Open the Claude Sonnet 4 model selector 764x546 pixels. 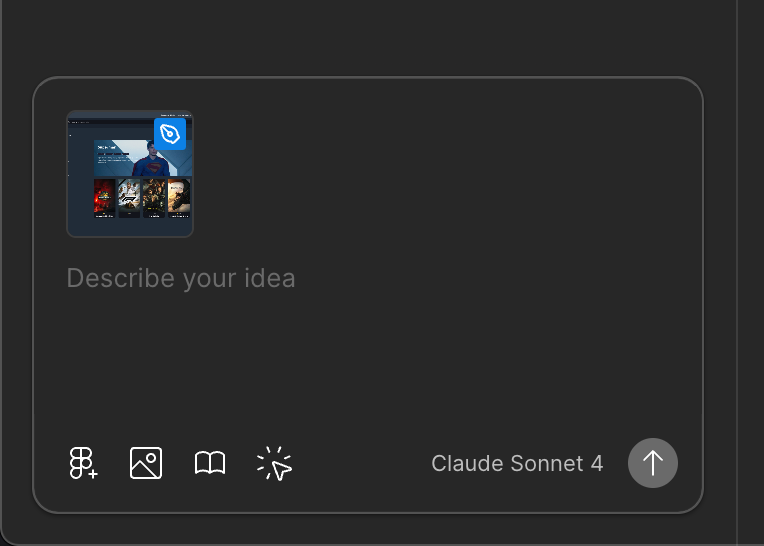pyautogui.click(x=517, y=463)
